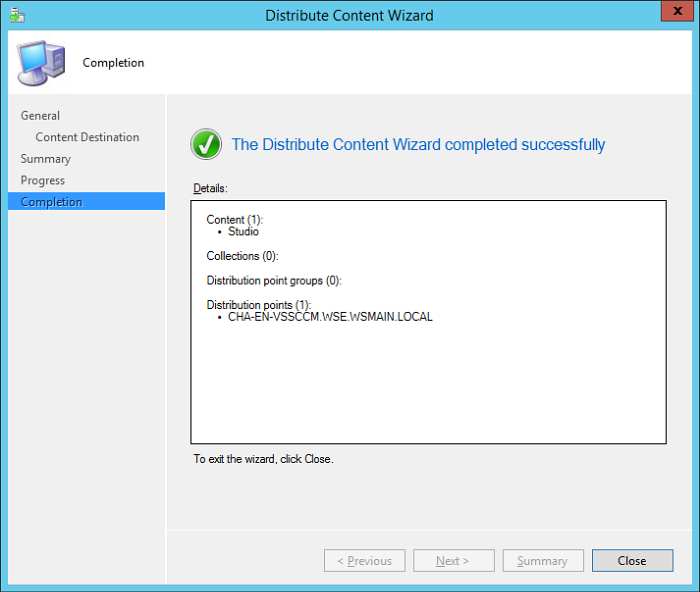
Task: Click the Studio content entry
Action: coord(243,232)
